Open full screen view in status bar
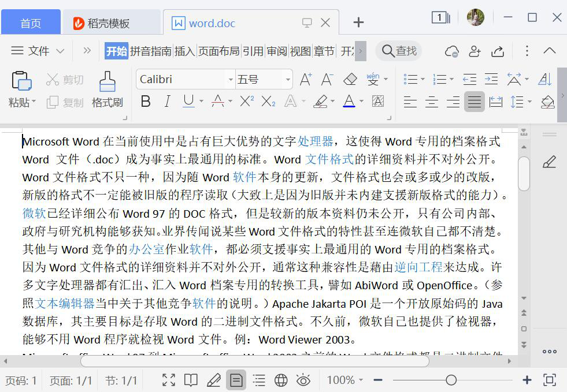 click(x=168, y=380)
